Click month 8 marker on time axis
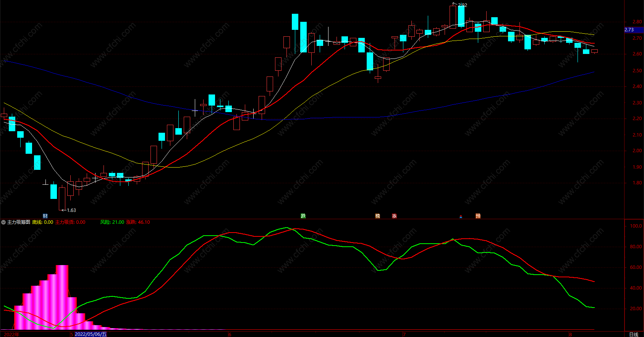The height and width of the screenshot is (337, 644). click(571, 334)
